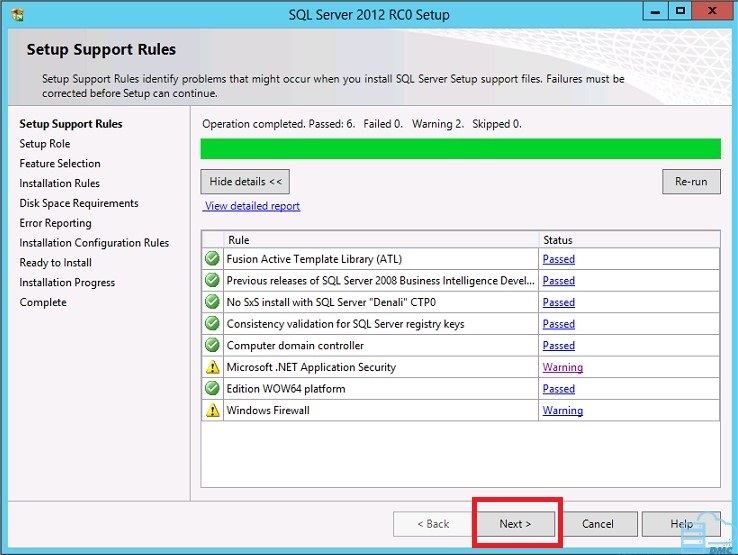The height and width of the screenshot is (555, 738).
Task: Open Passed status for Previous releases of SQL Server 2008
Action: 559,281
